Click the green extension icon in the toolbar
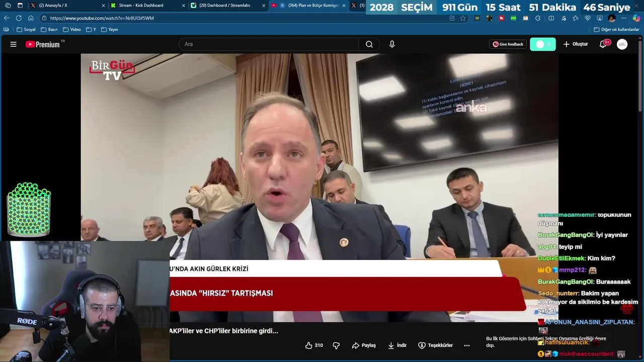This screenshot has width=644, height=362. [513, 18]
